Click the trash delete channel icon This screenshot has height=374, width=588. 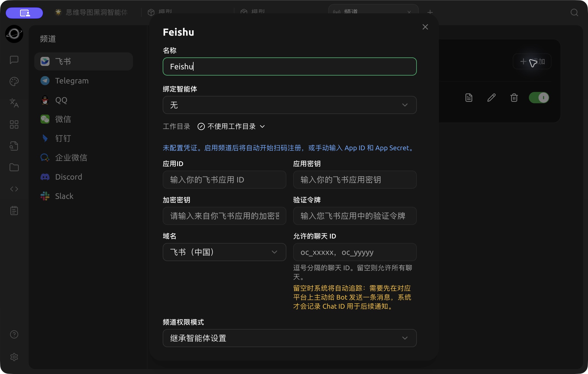click(514, 98)
